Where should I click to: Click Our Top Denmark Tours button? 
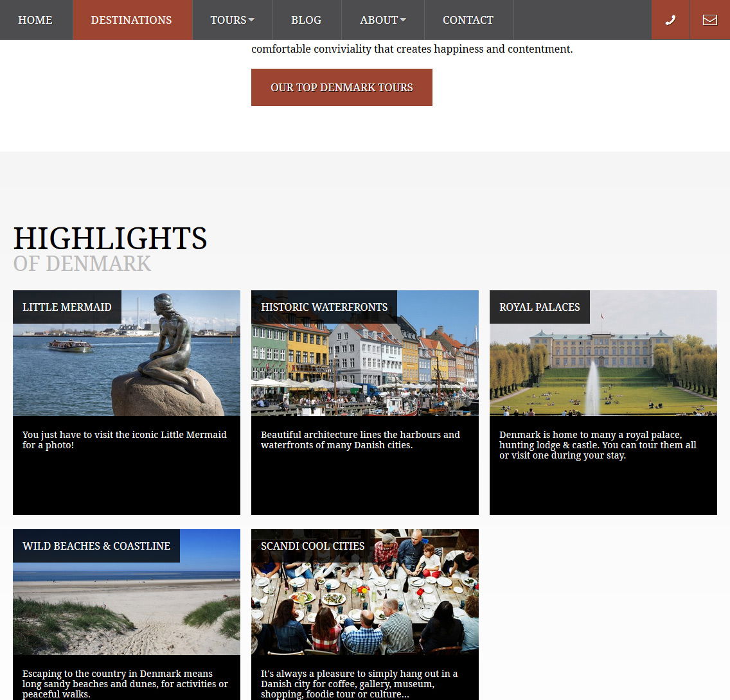[x=342, y=87]
